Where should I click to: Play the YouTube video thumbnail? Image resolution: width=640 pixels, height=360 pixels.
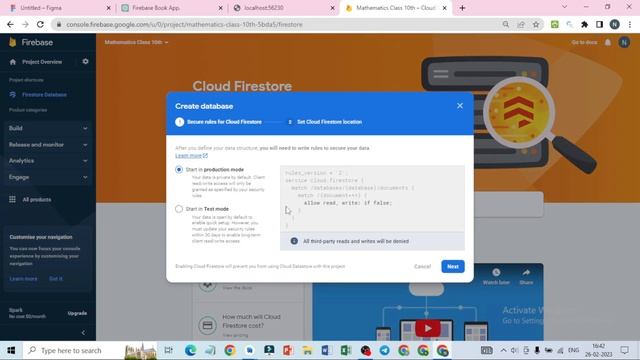tap(428, 328)
